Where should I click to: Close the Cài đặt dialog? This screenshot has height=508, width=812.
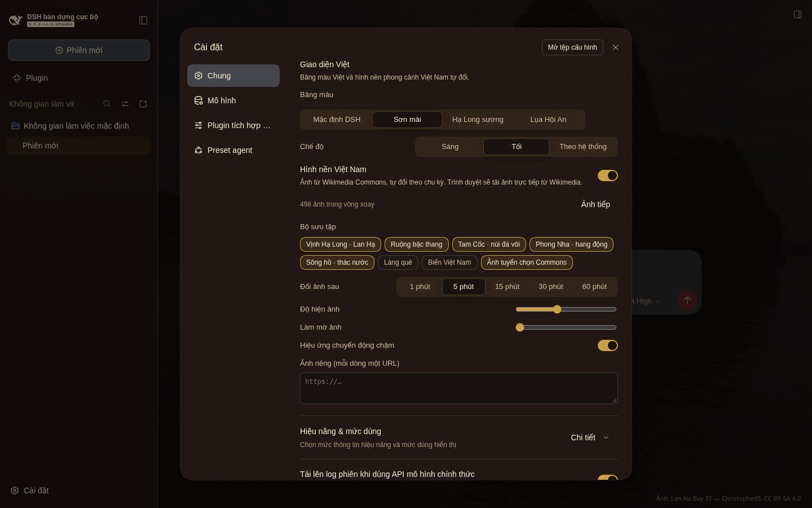(616, 47)
